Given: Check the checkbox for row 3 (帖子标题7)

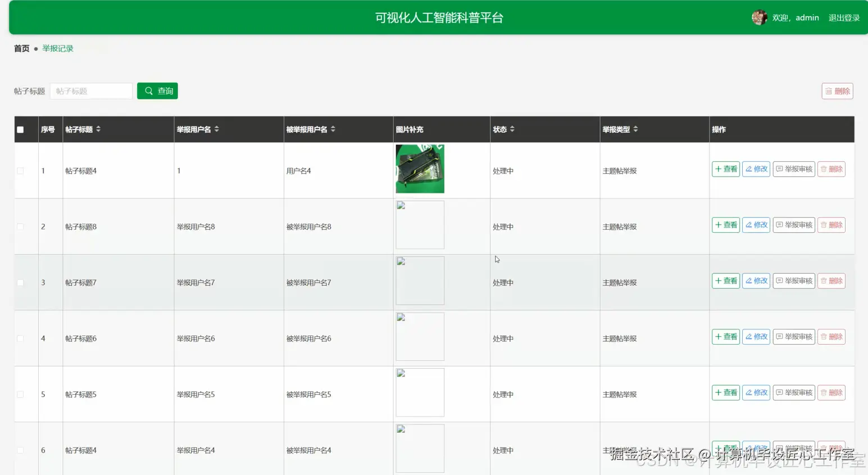Looking at the screenshot, I should click(20, 282).
